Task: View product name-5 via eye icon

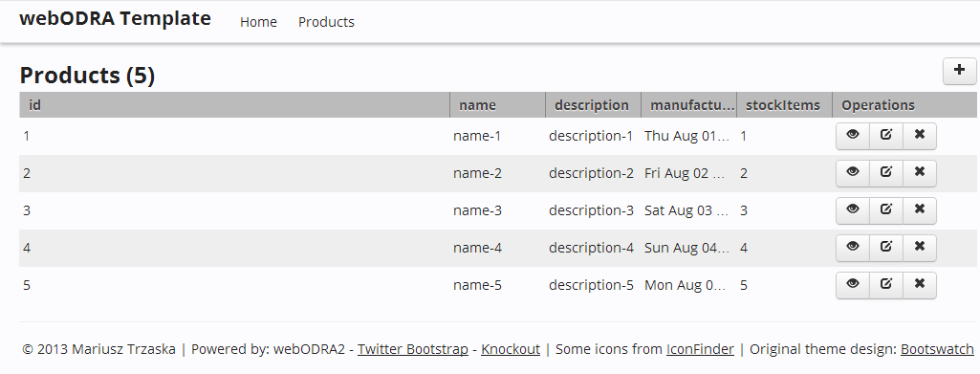Action: (x=853, y=285)
